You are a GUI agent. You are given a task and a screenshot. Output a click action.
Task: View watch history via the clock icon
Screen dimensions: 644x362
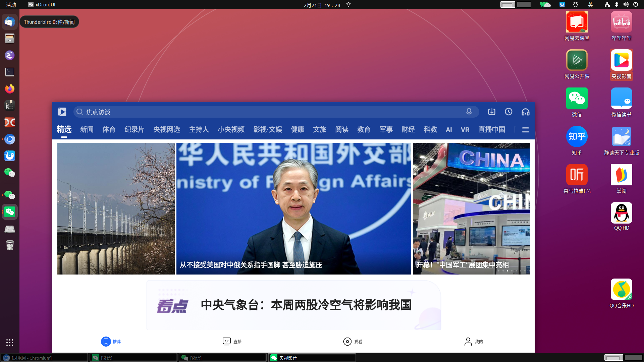point(508,112)
